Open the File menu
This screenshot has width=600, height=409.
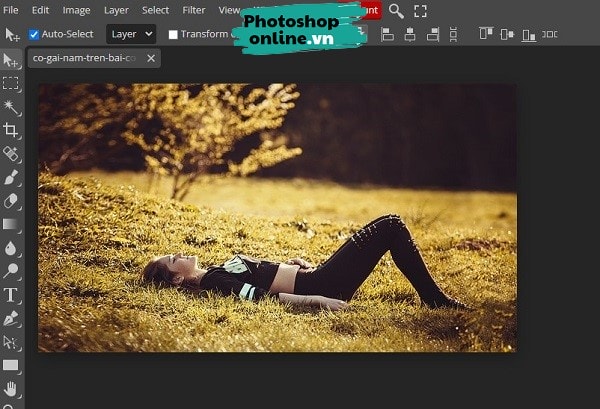[11, 10]
